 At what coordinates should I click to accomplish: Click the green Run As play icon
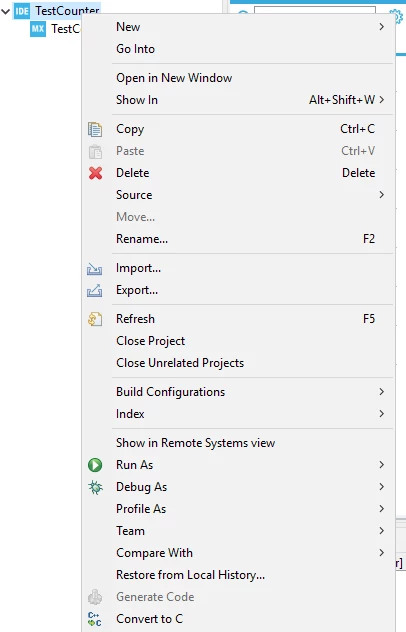[x=95, y=465]
